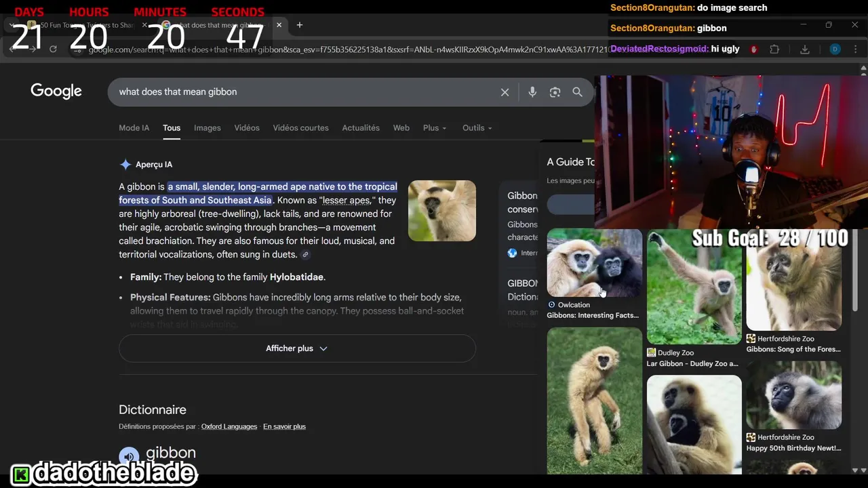Click the link icon after 'sung in duets'
This screenshot has height=488, width=868.
point(305,255)
